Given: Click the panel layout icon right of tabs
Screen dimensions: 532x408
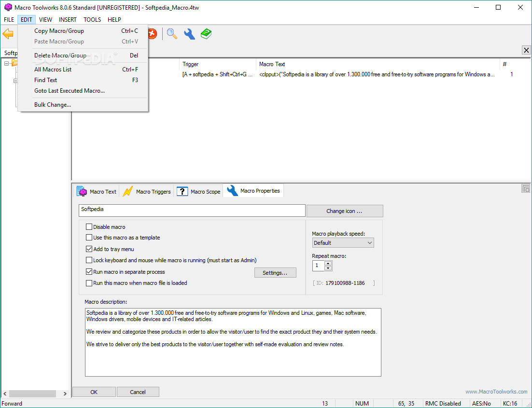Looking at the screenshot, I should pyautogui.click(x=526, y=188).
